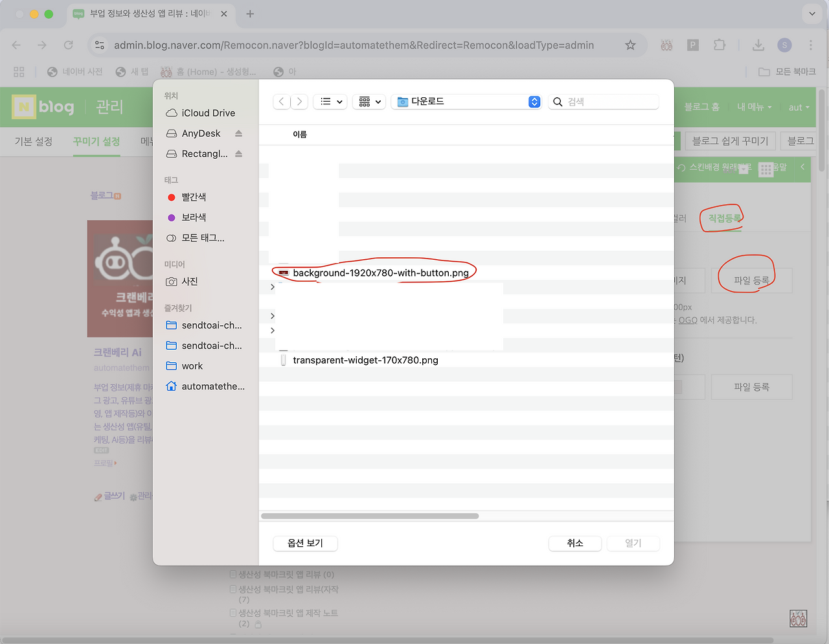Click the 옵션 보기 button

point(305,543)
